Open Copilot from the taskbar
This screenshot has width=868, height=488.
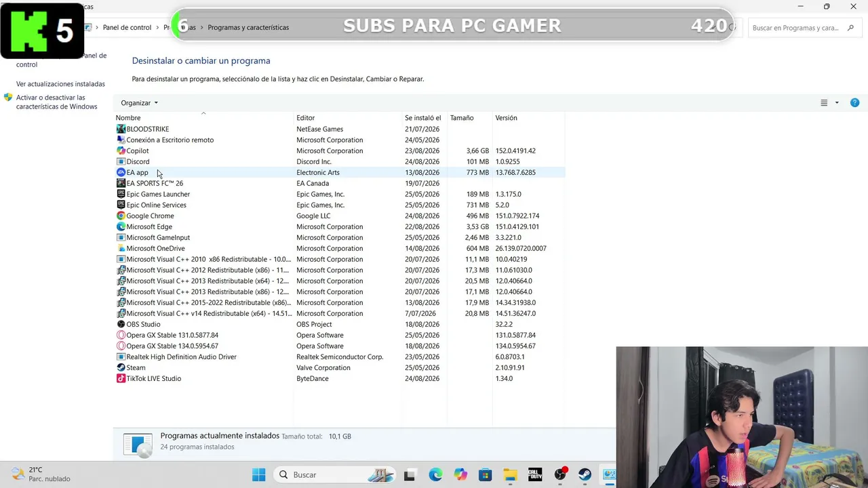460,474
